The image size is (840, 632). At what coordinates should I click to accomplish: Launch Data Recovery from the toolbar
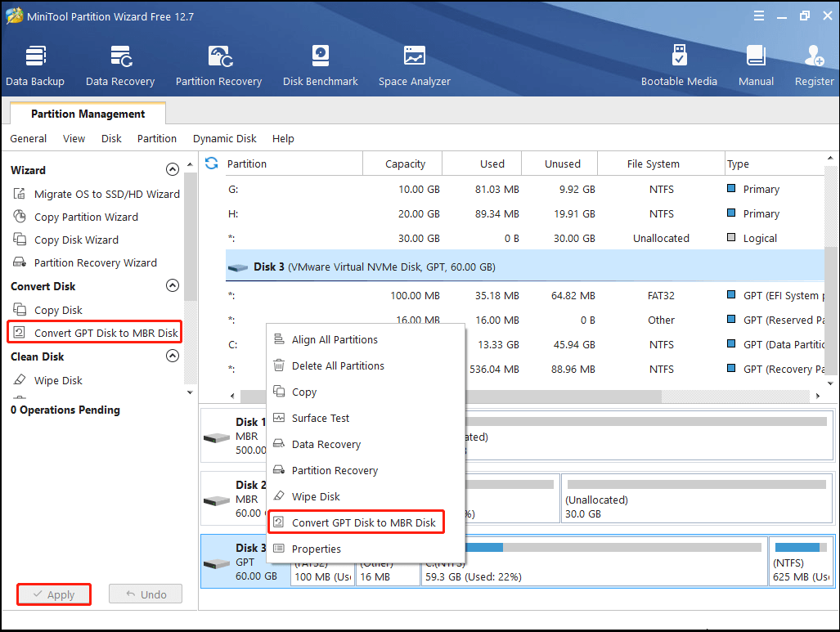[x=120, y=66]
